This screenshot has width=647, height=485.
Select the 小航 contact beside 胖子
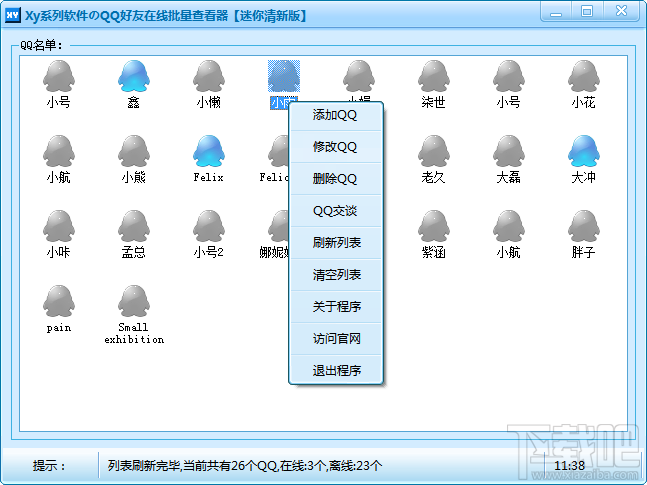[509, 226]
